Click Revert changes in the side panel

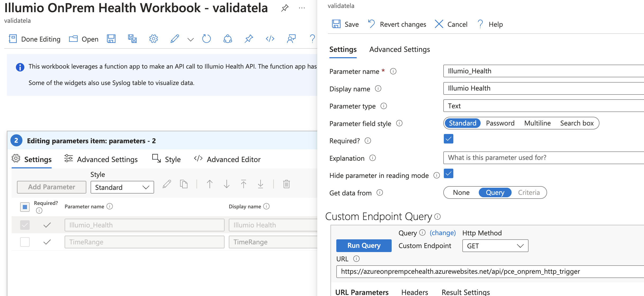[397, 24]
